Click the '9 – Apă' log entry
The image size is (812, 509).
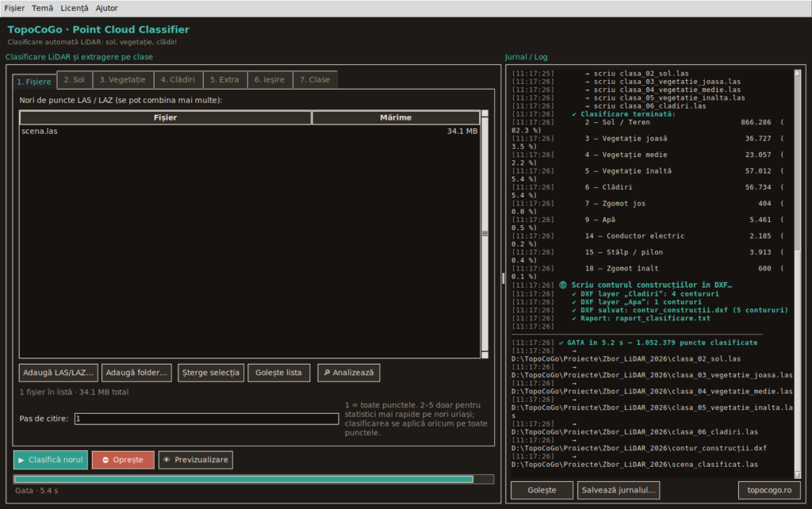pyautogui.click(x=599, y=220)
